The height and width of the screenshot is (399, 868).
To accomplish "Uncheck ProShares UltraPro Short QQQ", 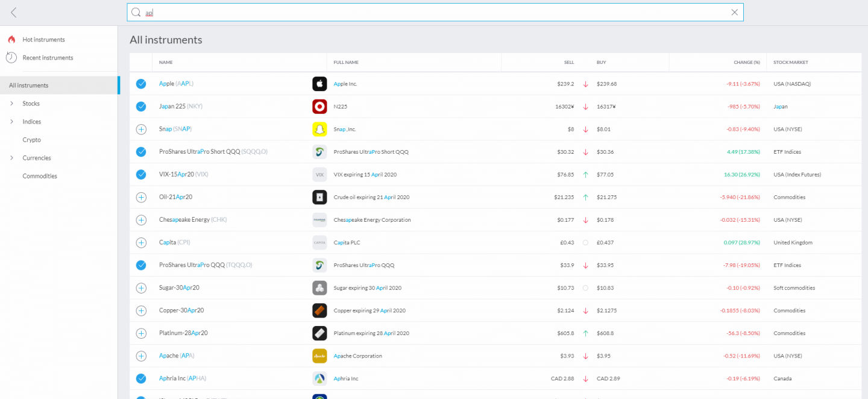I will pos(141,151).
